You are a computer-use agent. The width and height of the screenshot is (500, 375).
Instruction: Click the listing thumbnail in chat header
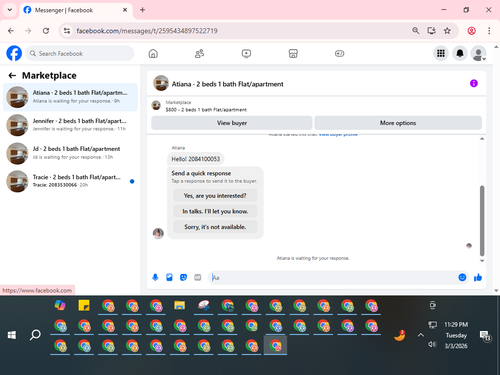(161, 83)
